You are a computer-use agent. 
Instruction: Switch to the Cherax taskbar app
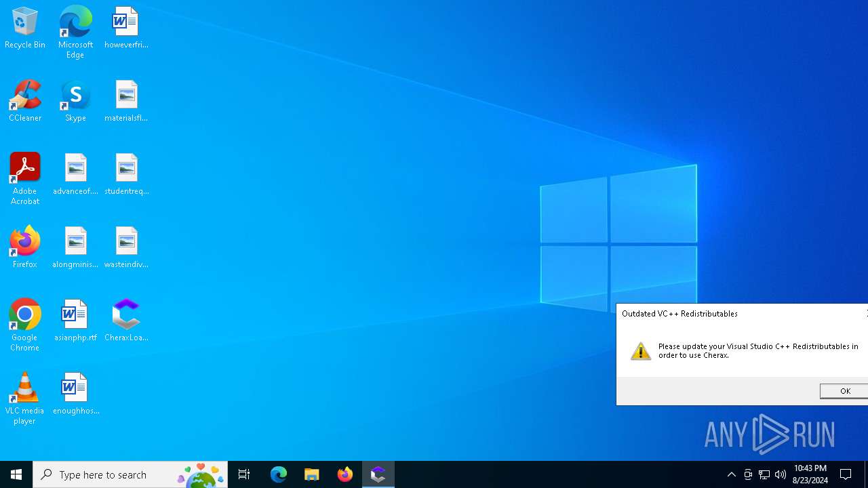[378, 474]
